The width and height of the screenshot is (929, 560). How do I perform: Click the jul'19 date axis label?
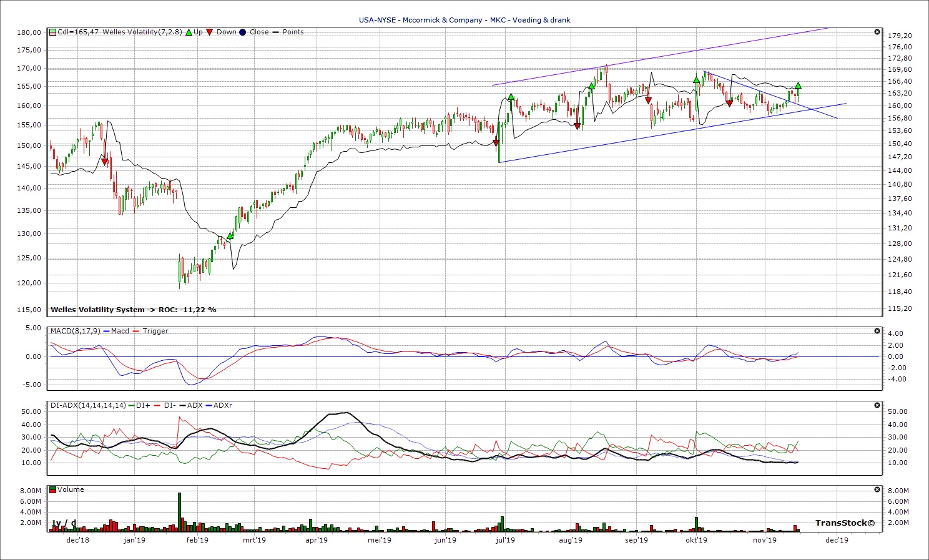504,540
